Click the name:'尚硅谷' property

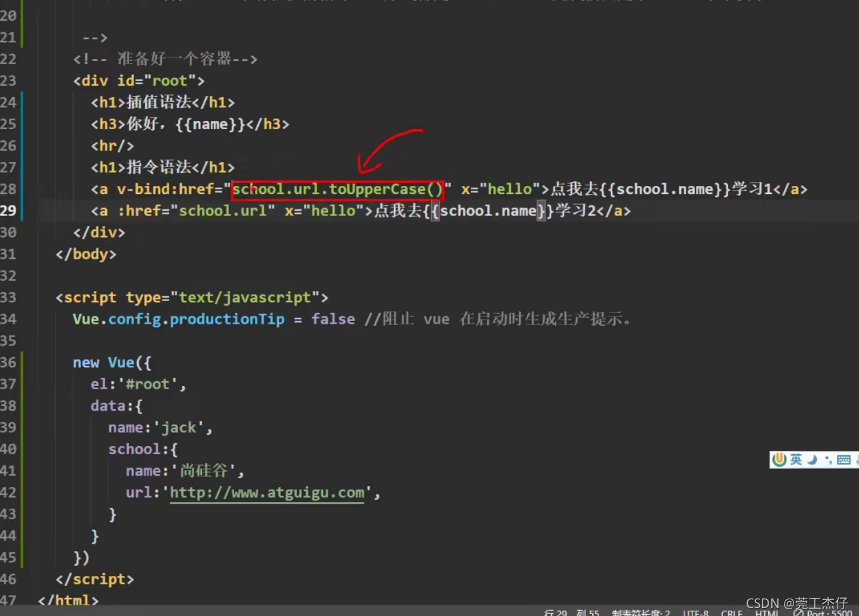click(185, 472)
